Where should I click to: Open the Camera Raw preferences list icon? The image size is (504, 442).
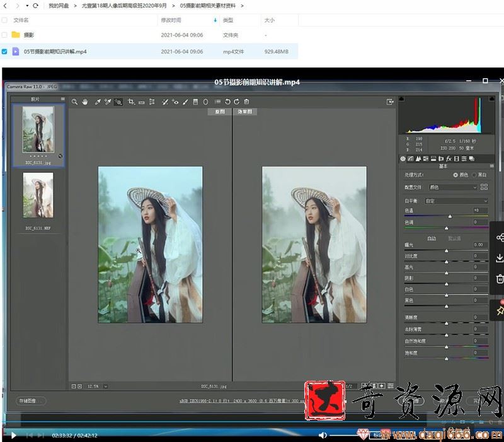pos(217,102)
